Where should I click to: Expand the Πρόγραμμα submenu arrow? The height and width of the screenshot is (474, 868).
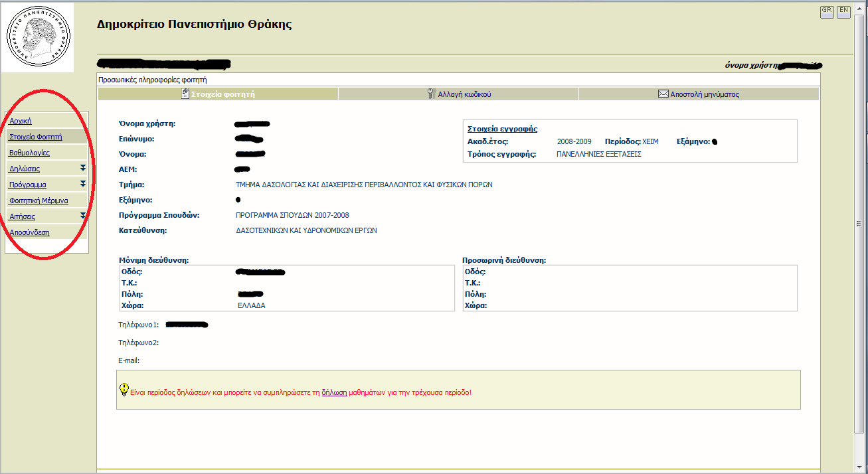pyautogui.click(x=83, y=184)
